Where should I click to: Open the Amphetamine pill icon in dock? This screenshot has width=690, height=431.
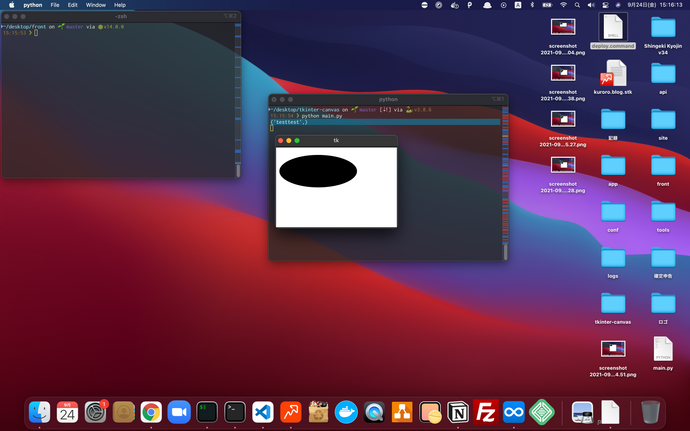coord(430,413)
